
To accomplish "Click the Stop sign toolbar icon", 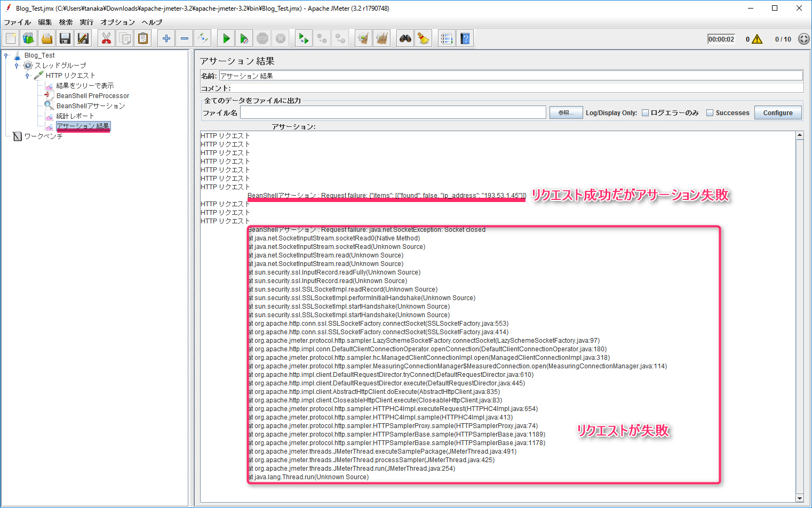I will click(x=262, y=38).
